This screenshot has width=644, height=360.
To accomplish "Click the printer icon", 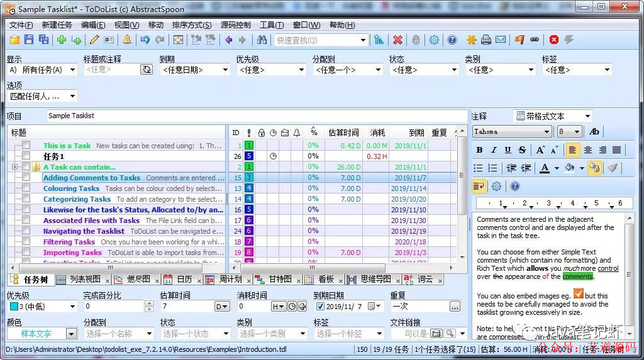I will coord(486,40).
